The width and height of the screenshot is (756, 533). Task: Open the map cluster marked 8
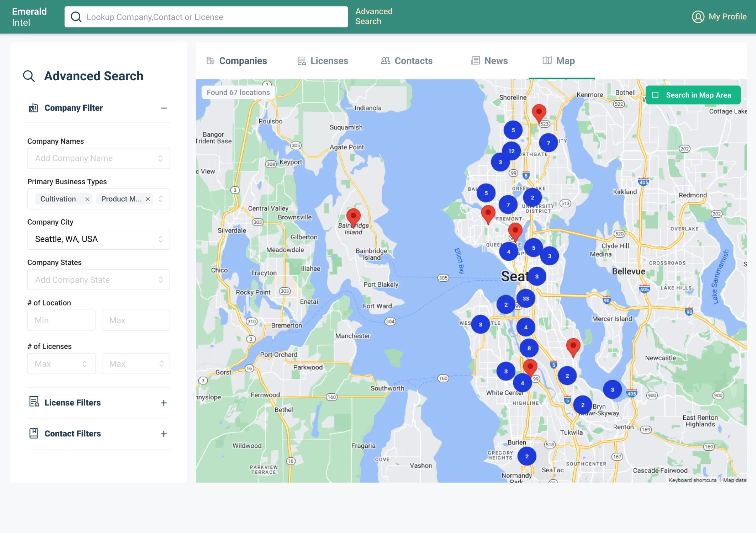[529, 348]
